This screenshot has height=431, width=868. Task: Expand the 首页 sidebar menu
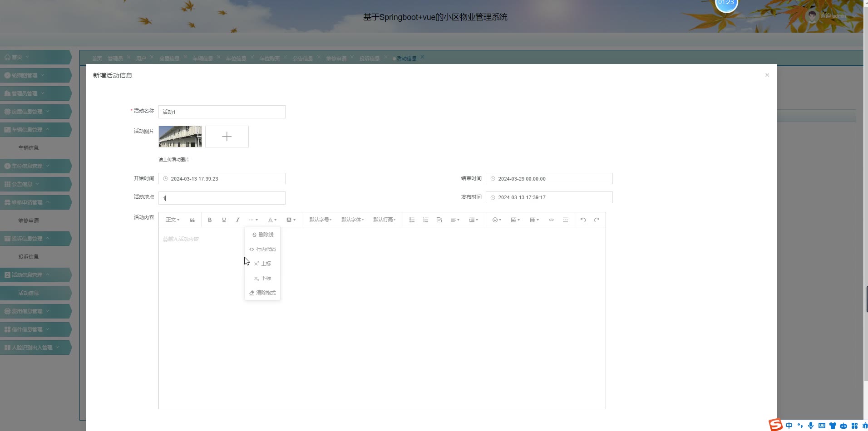click(x=35, y=57)
